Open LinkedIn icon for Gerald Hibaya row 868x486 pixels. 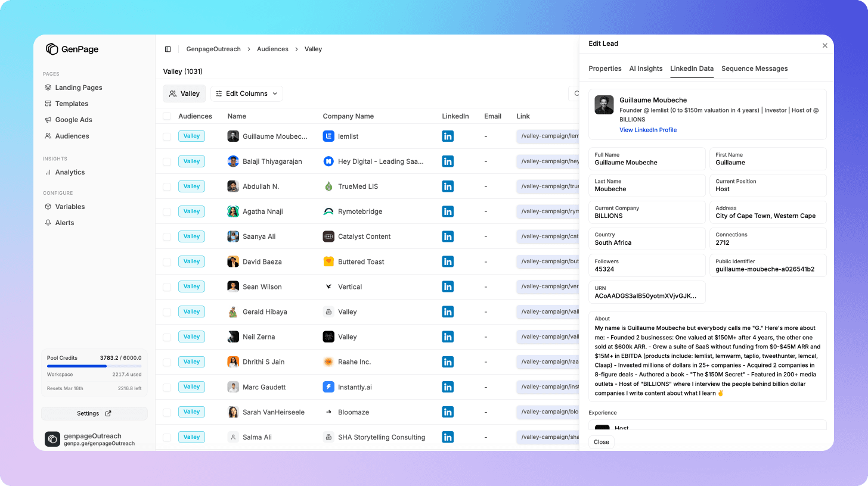coord(448,311)
